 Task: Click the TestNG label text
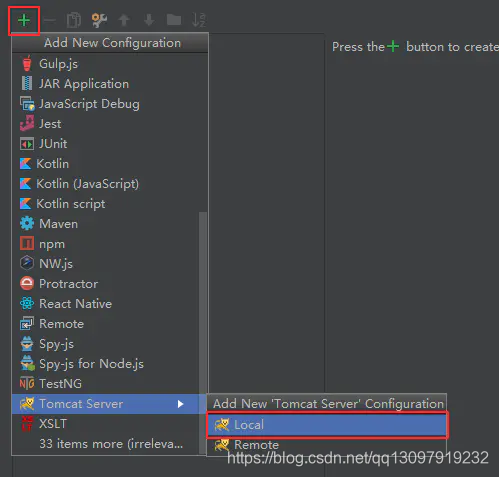60,384
